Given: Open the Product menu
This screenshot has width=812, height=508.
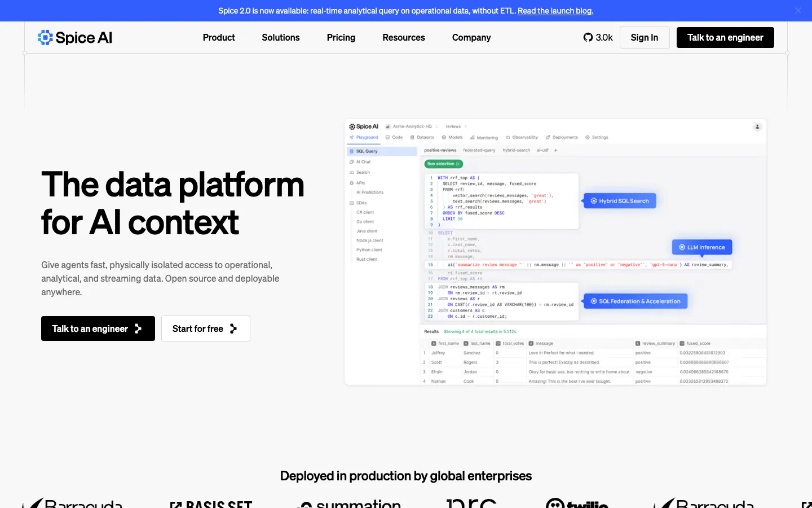Looking at the screenshot, I should pos(219,37).
